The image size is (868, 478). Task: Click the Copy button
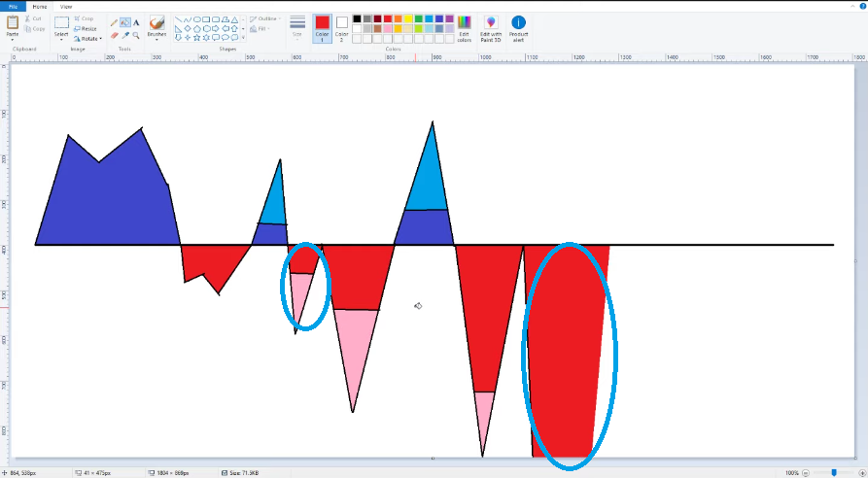click(x=34, y=29)
